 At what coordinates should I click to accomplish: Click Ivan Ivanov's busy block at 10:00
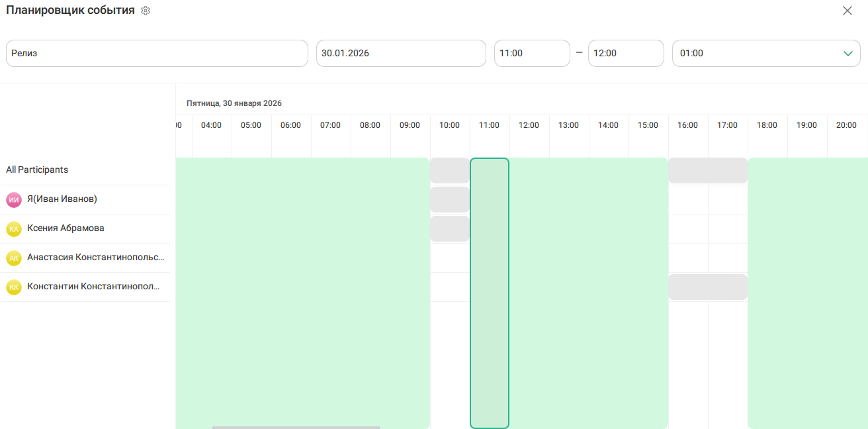[x=449, y=199]
